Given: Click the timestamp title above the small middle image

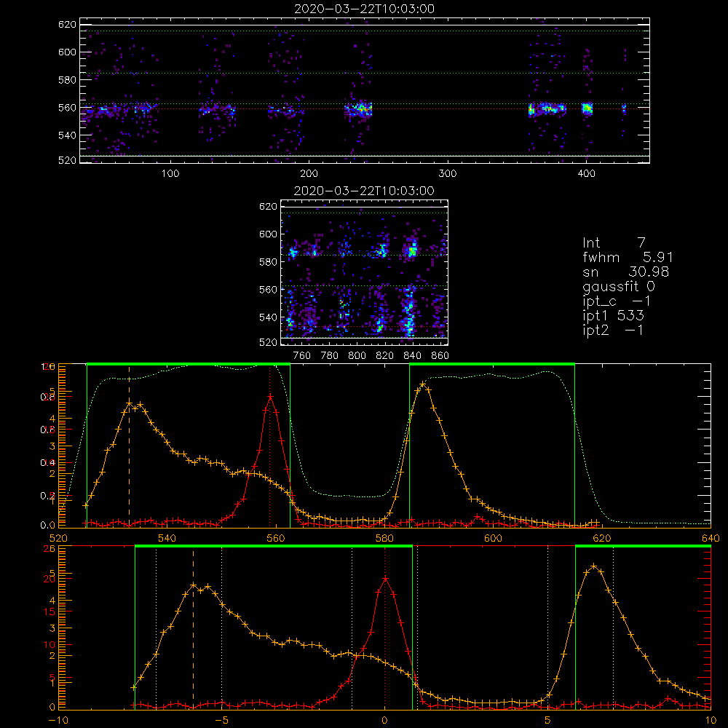Looking at the screenshot, I should point(365,191).
